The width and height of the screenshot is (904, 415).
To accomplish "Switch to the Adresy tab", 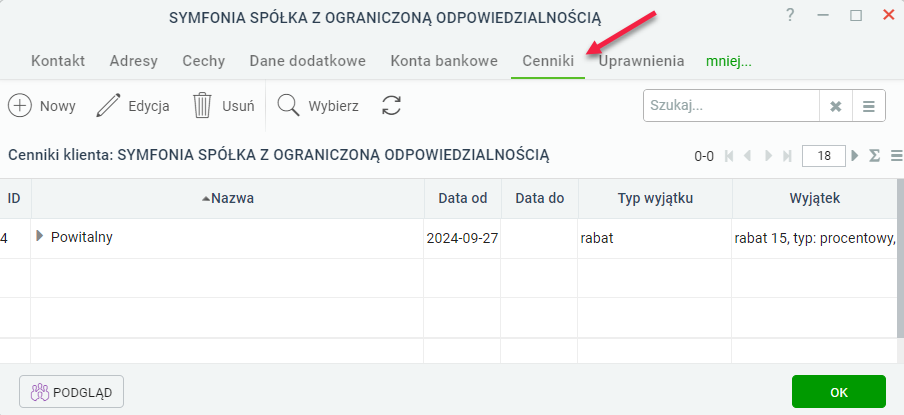I will click(134, 61).
